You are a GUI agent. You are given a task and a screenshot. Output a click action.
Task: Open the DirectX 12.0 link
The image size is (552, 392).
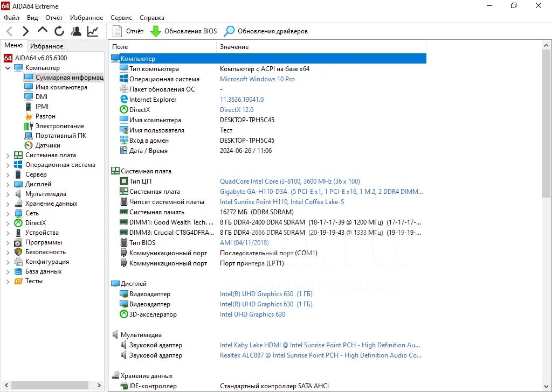coord(237,110)
